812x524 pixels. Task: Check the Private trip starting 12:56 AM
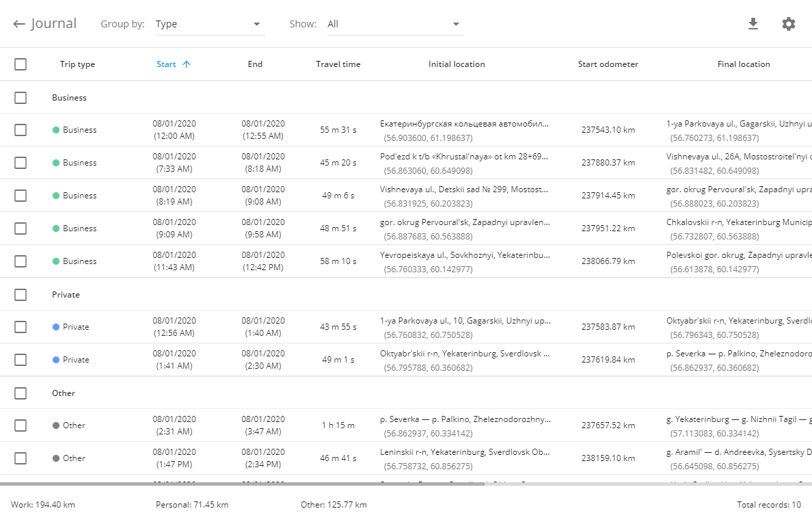pyautogui.click(x=21, y=327)
